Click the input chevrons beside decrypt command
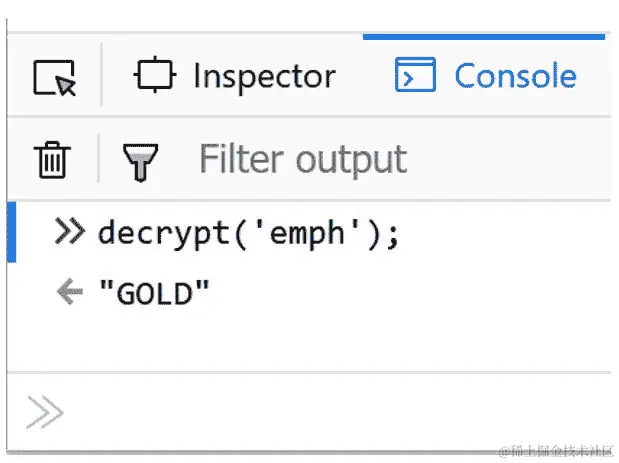619x463 pixels. pos(70,231)
